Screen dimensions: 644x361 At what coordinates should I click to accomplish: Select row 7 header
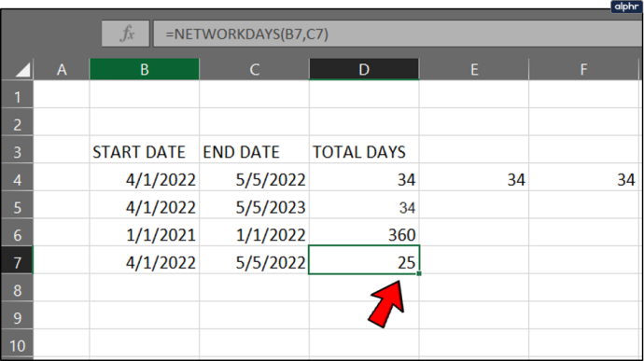coord(17,262)
